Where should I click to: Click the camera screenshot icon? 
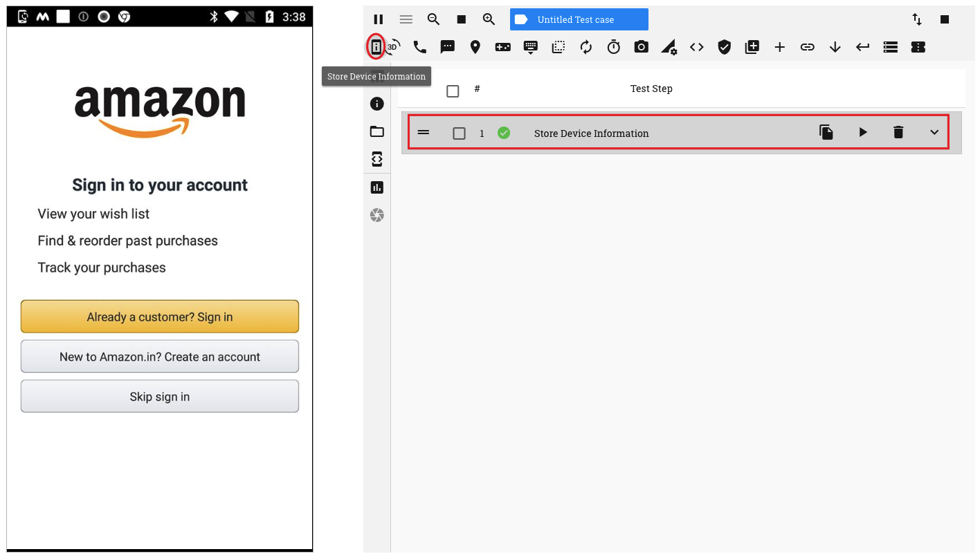point(642,46)
